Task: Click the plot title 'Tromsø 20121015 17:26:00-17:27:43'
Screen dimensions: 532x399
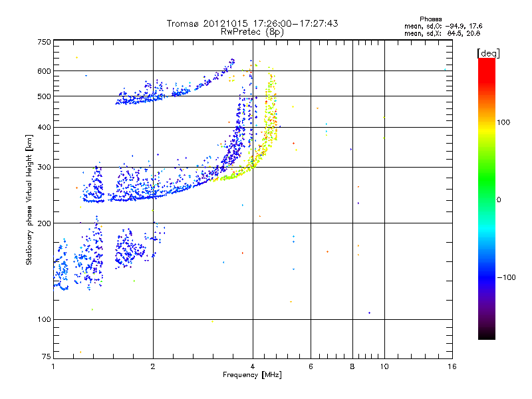Action: tap(252, 23)
